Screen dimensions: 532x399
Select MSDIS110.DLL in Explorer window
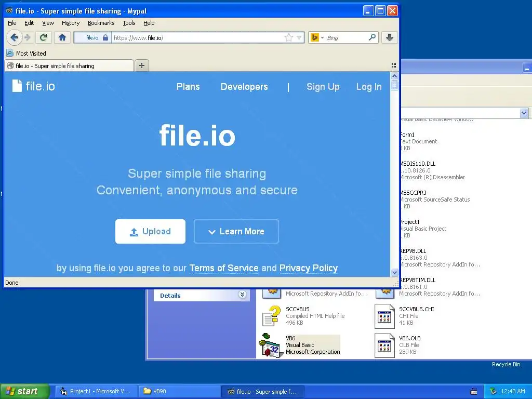click(x=433, y=170)
